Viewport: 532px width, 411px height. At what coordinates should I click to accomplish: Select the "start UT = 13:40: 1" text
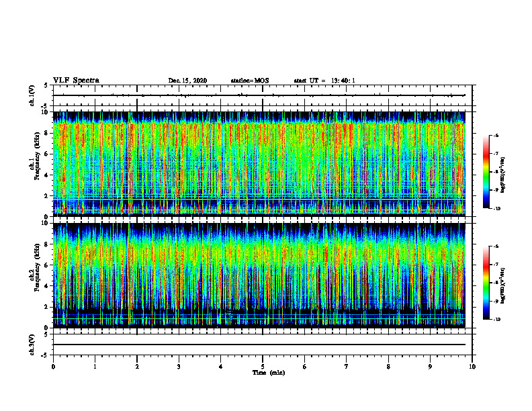[x=324, y=81]
